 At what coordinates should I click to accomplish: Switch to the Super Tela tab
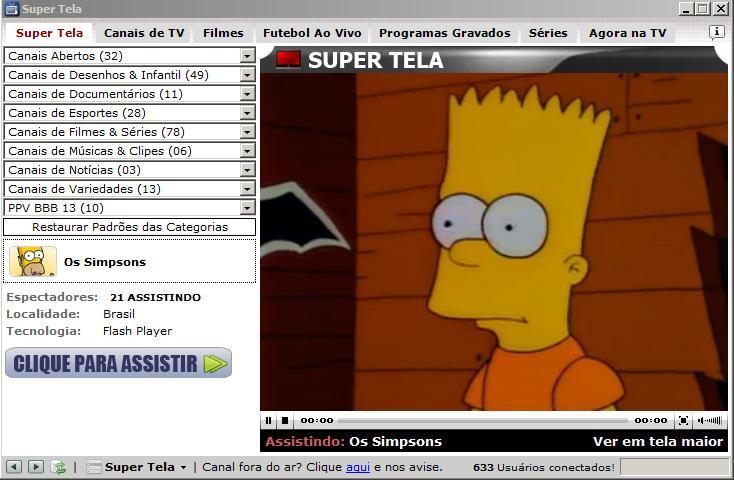coord(49,33)
